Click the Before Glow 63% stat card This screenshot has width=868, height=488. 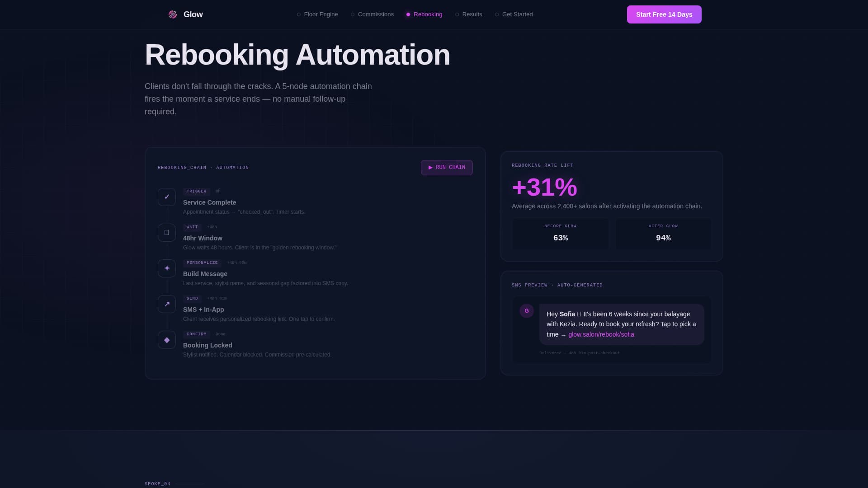(x=561, y=234)
